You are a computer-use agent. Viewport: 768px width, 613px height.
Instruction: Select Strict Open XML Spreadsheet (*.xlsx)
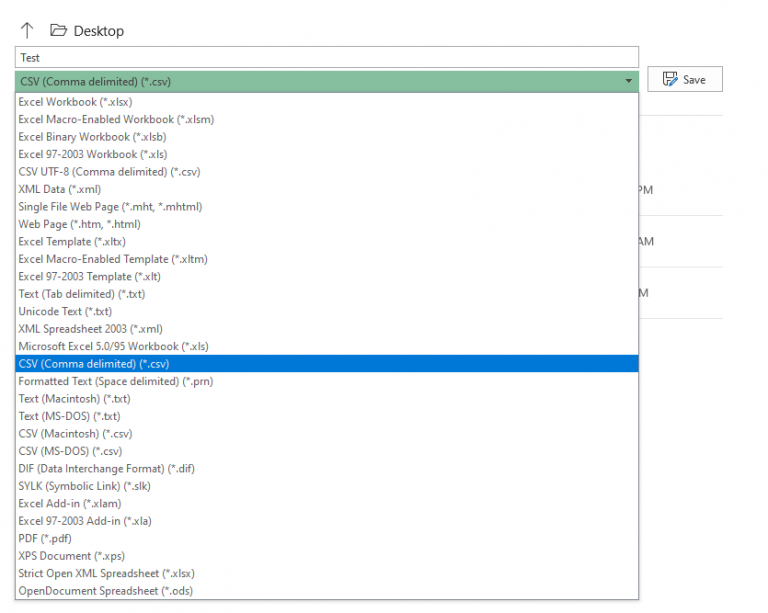click(x=327, y=573)
